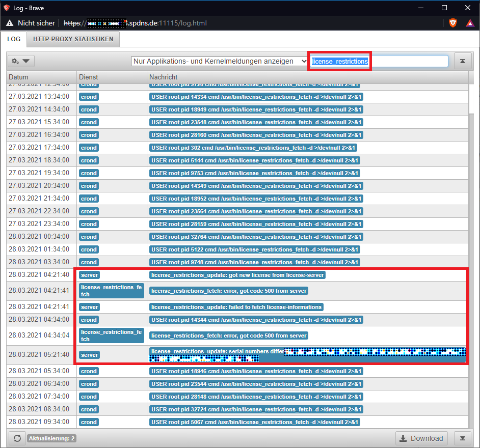Click the Download button
The width and height of the screenshot is (480, 448).
click(421, 438)
